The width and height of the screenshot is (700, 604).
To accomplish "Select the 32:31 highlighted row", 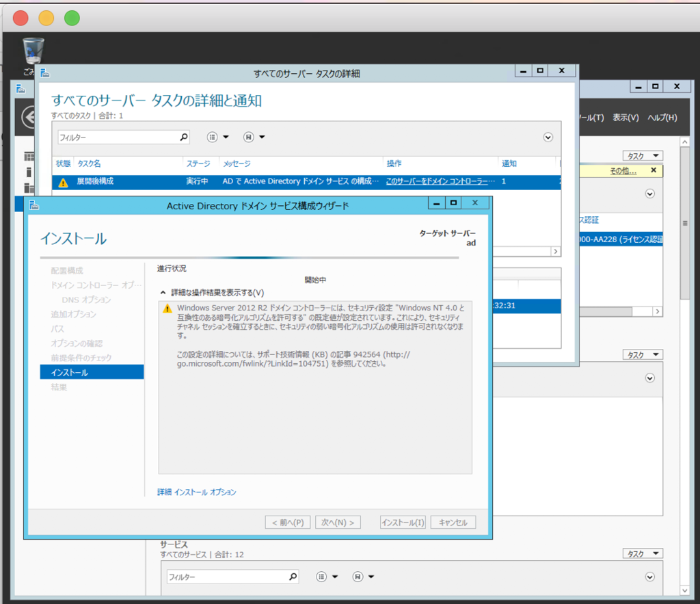I will coord(527,306).
